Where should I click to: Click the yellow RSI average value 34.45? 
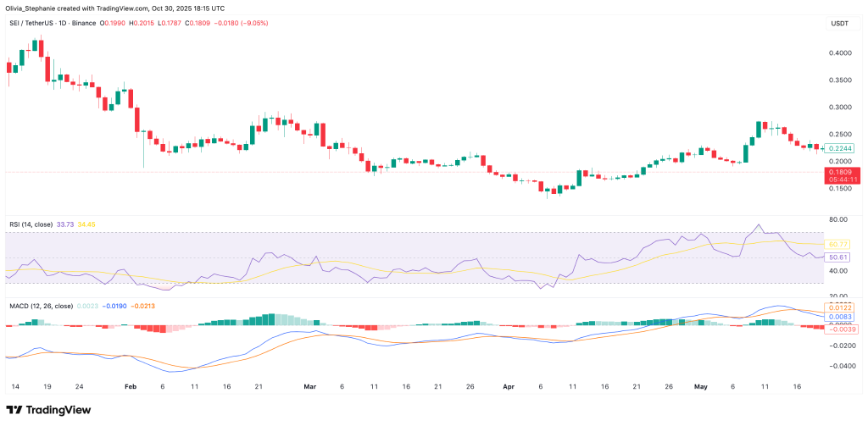click(86, 224)
